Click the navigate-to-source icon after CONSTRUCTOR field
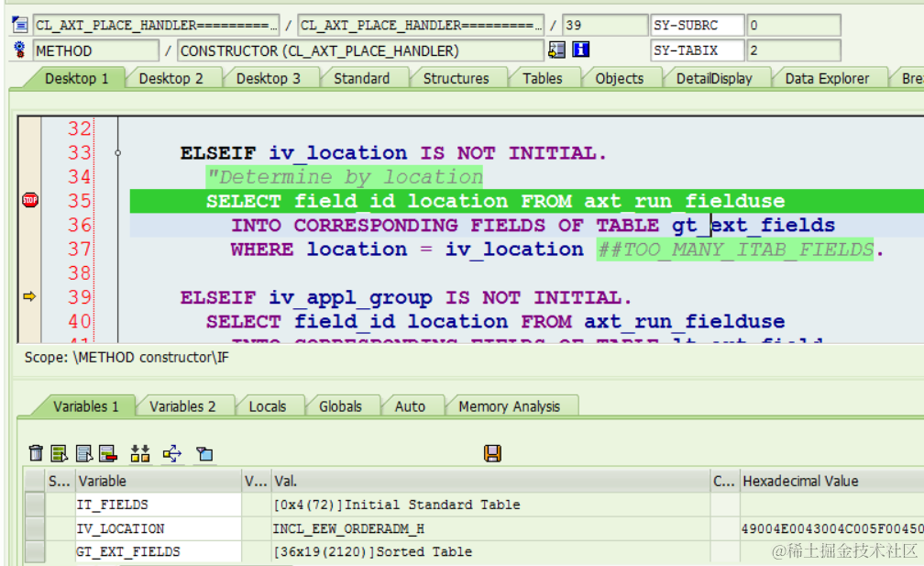924x566 pixels. tap(556, 50)
